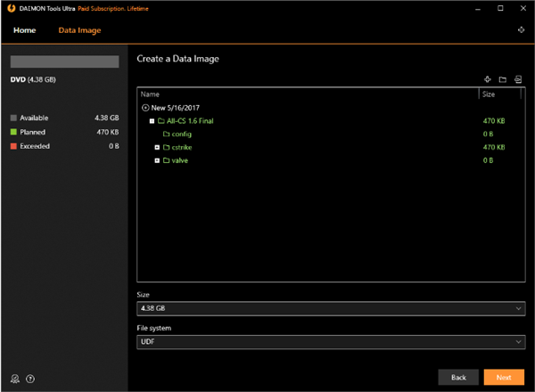Click the add files plus icon

(x=488, y=79)
